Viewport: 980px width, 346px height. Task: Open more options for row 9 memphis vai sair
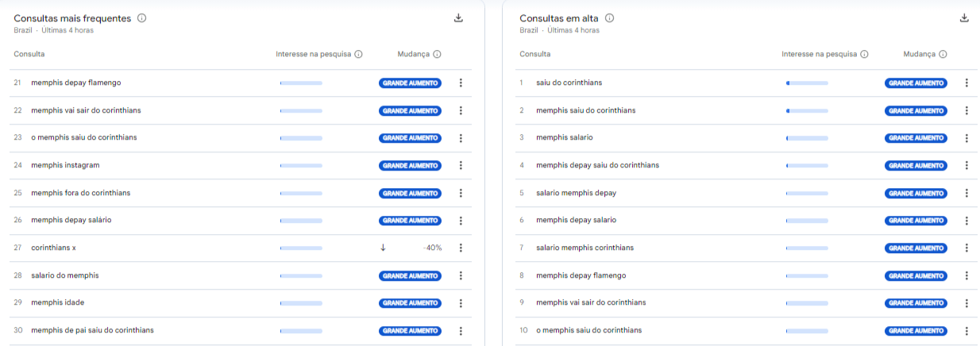pos(966,303)
